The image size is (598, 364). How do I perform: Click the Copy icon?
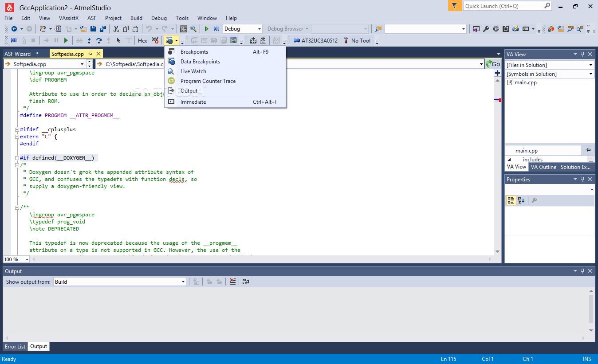pyautogui.click(x=126, y=29)
